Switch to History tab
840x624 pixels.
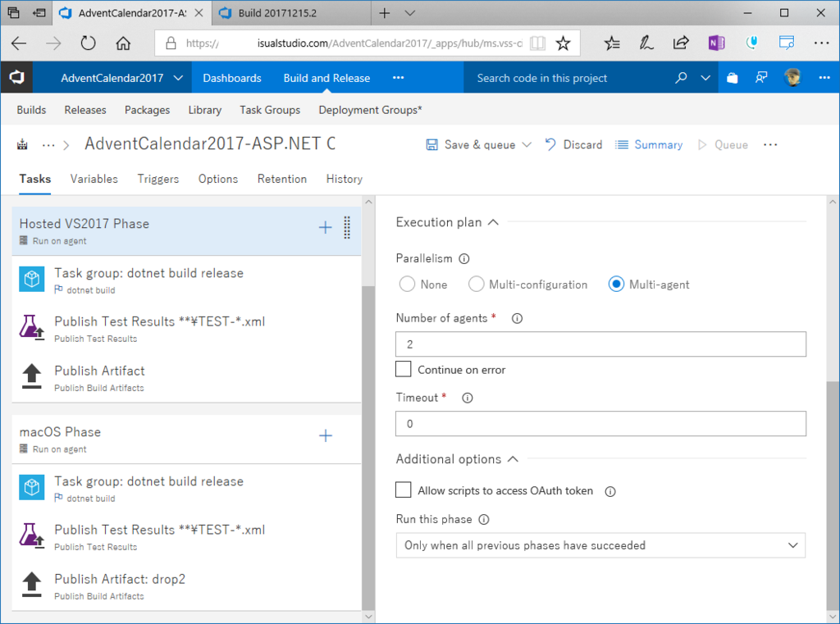(344, 179)
